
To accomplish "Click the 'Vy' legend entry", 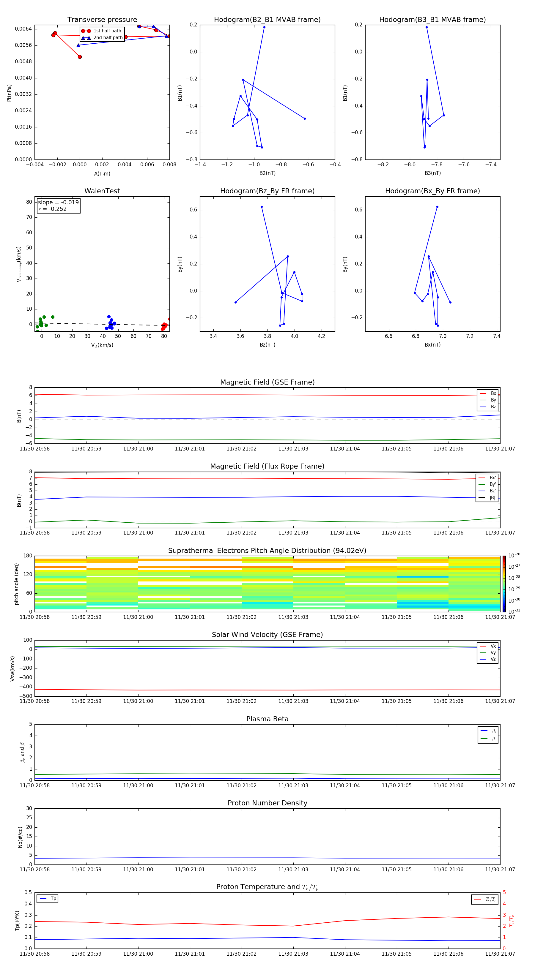I will click(488, 652).
